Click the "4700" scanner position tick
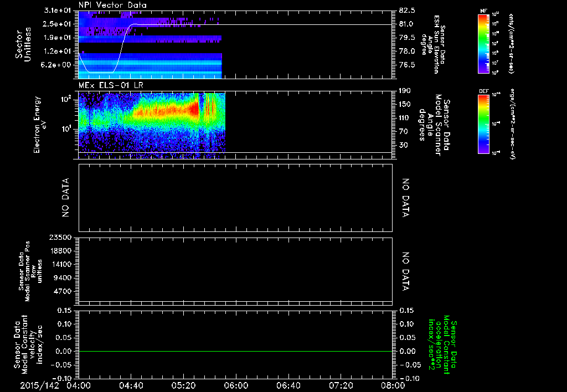The image size is (567, 392). (63, 291)
